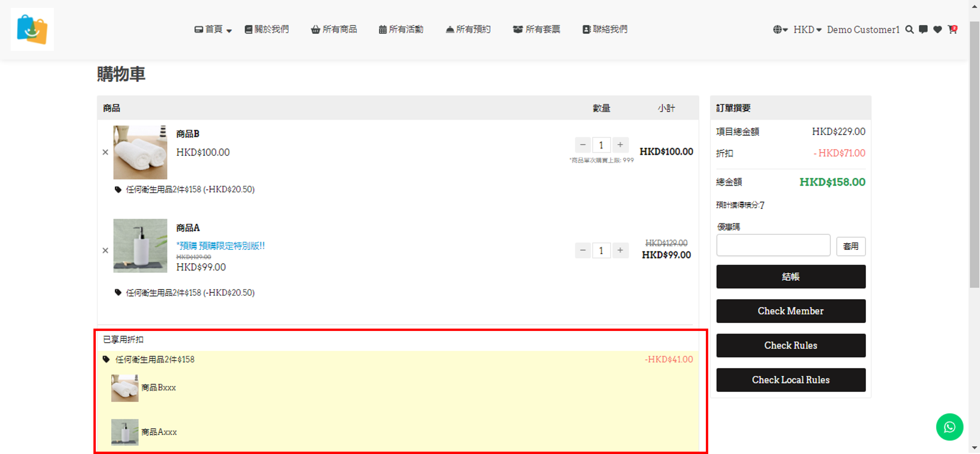The width and height of the screenshot is (980, 454).
Task: Increase 商品B quantity with plus button
Action: coord(620,145)
